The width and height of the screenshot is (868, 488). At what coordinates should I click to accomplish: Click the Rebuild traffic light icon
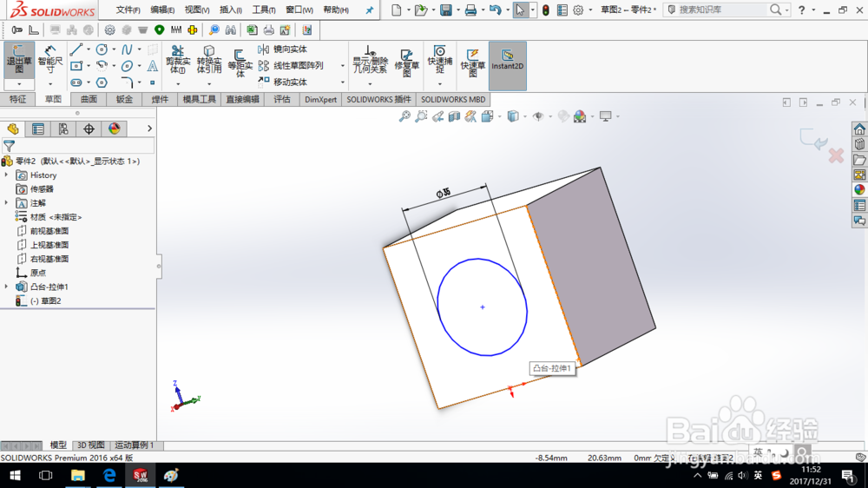546,10
